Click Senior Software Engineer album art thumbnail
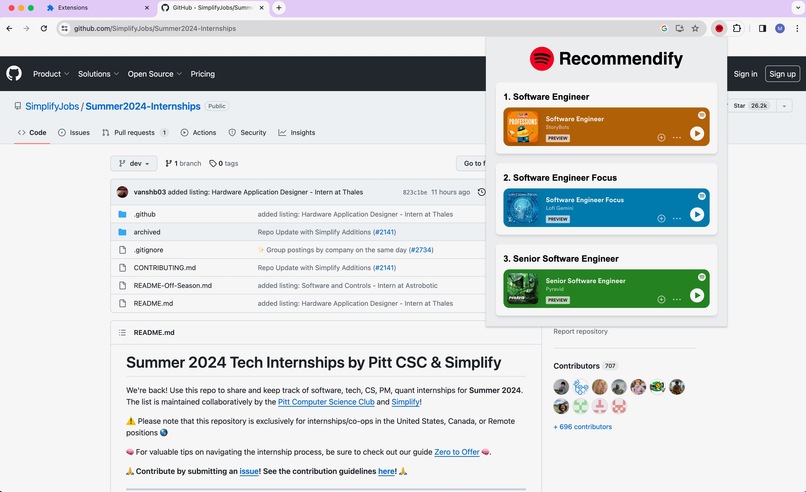The image size is (806, 492). [523, 288]
